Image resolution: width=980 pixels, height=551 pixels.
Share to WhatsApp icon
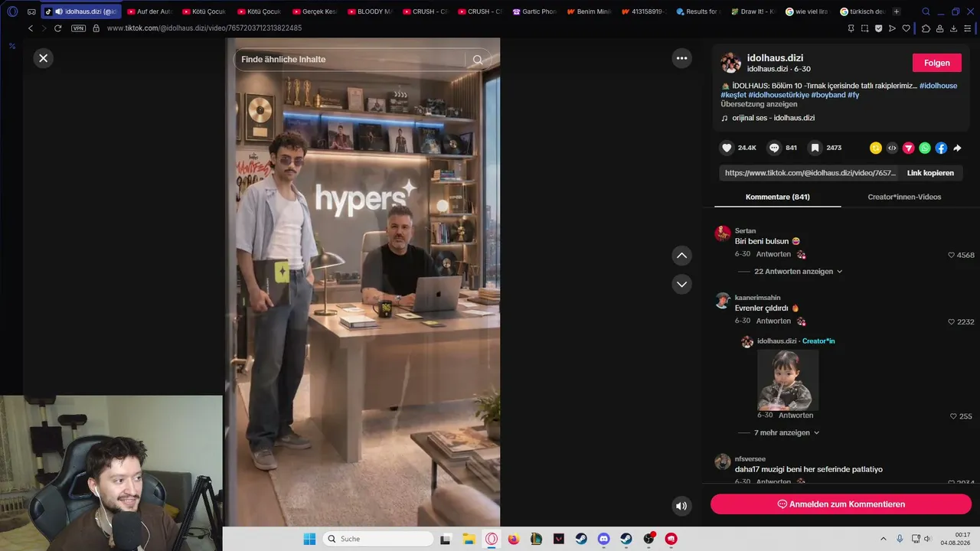(925, 148)
